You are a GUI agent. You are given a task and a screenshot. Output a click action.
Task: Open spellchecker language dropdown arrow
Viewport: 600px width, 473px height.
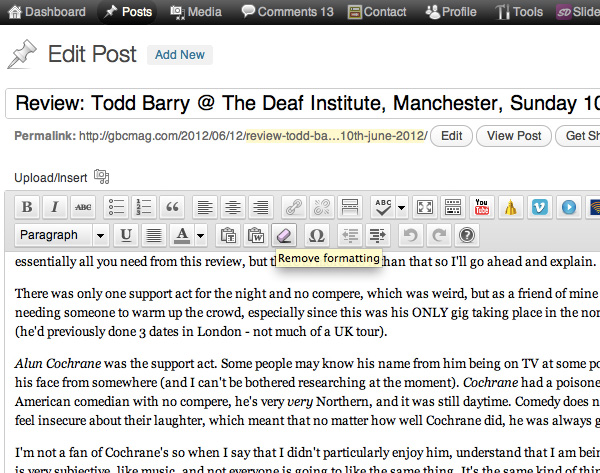pos(401,207)
